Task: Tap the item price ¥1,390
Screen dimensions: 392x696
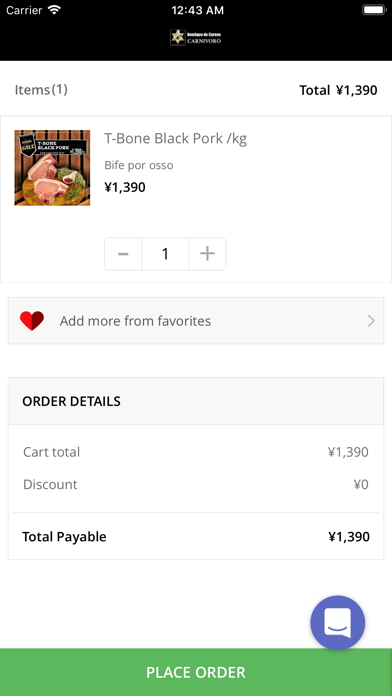Action: pyautogui.click(x=125, y=187)
